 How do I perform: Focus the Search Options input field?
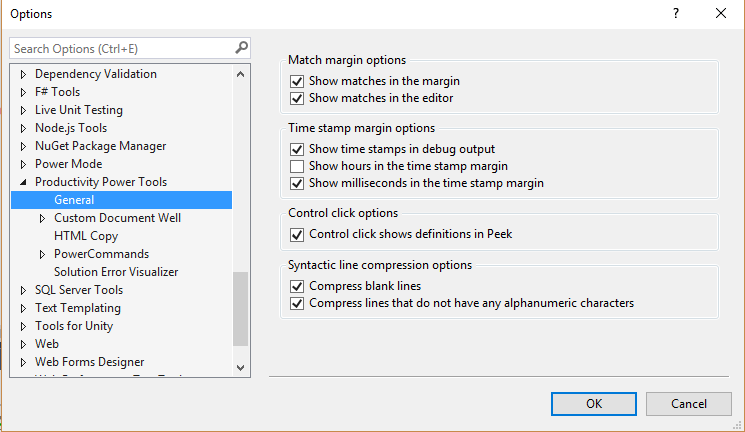pos(120,48)
